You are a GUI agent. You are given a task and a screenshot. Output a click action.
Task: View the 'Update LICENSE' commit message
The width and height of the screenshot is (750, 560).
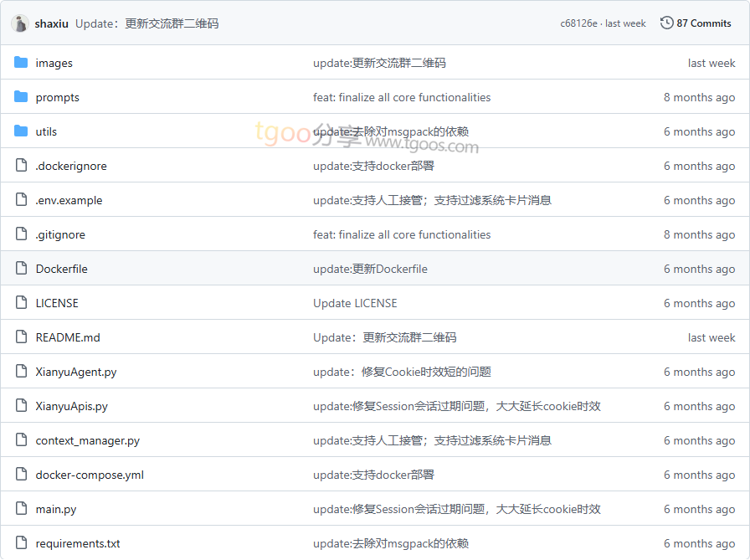tap(355, 303)
